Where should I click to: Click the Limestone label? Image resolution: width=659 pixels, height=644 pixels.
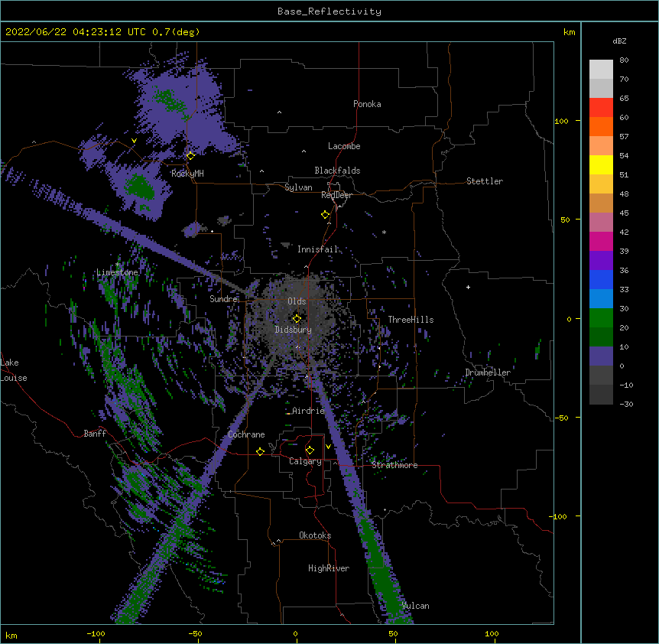pos(117,272)
